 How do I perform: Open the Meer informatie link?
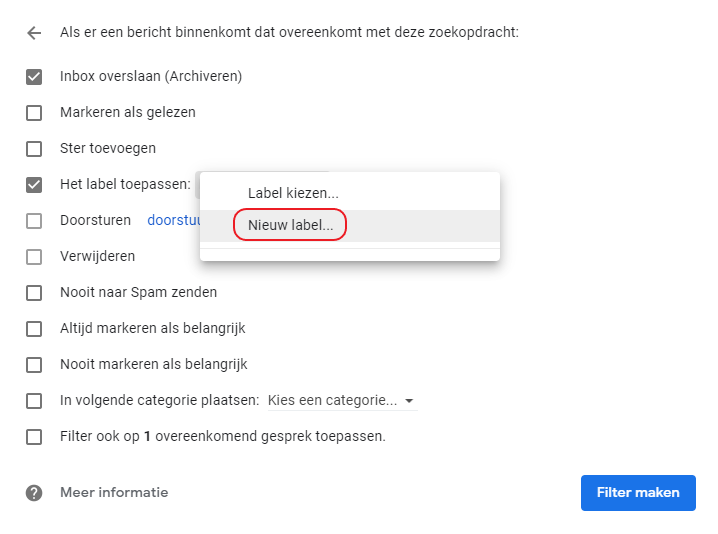coord(114,493)
